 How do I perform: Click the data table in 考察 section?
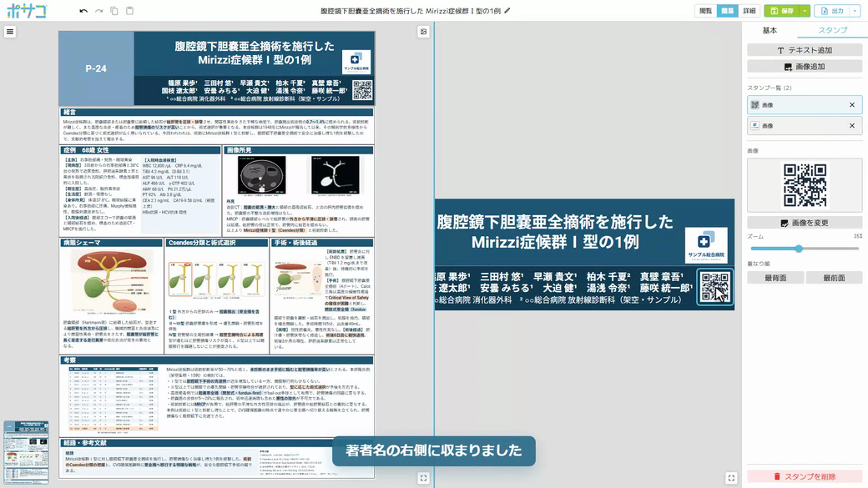click(x=113, y=399)
